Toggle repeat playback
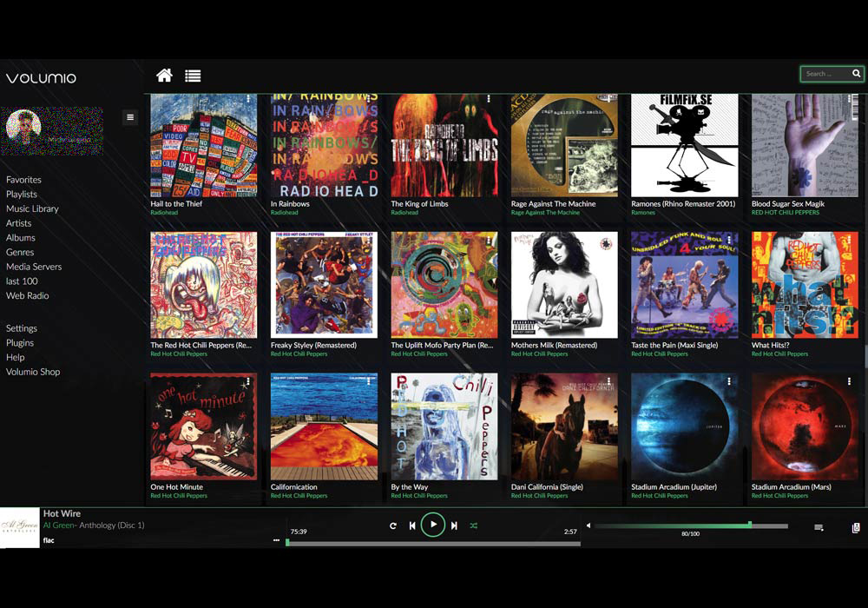 click(x=393, y=525)
